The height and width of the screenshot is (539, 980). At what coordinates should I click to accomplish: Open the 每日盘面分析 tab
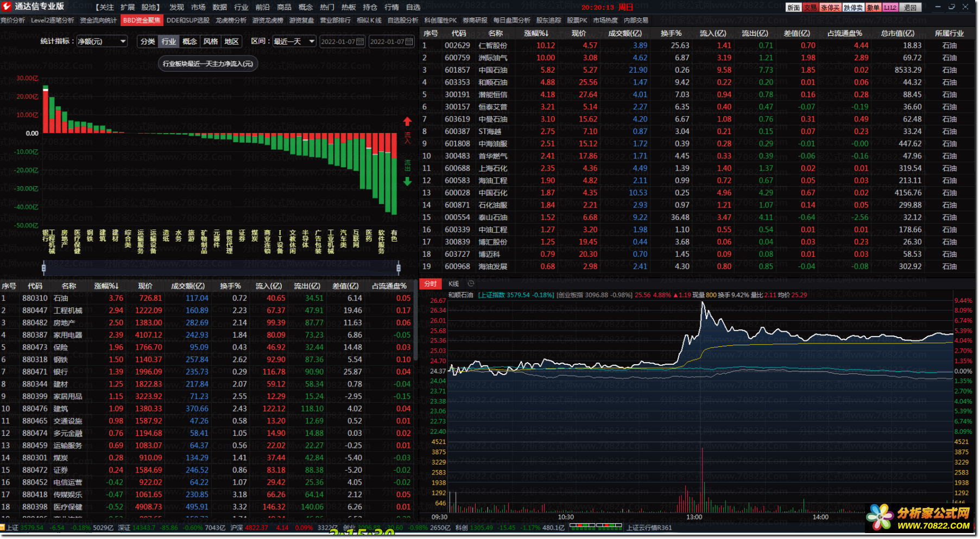point(511,20)
